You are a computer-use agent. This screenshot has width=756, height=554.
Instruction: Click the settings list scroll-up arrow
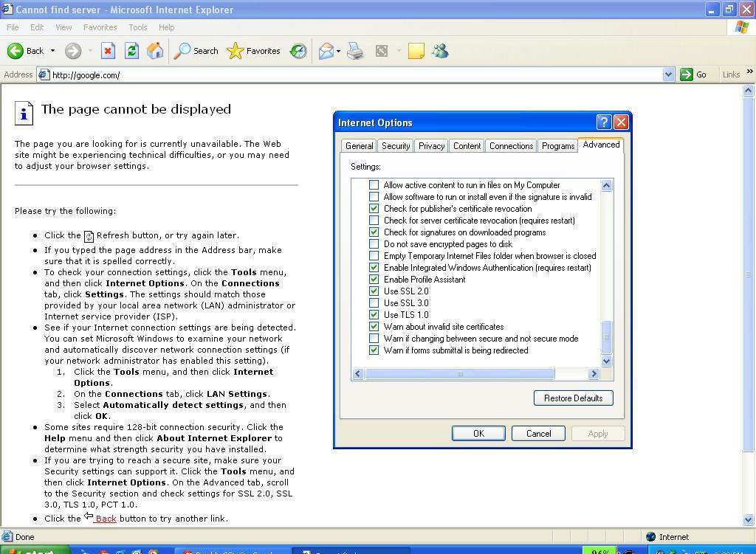[x=607, y=185]
